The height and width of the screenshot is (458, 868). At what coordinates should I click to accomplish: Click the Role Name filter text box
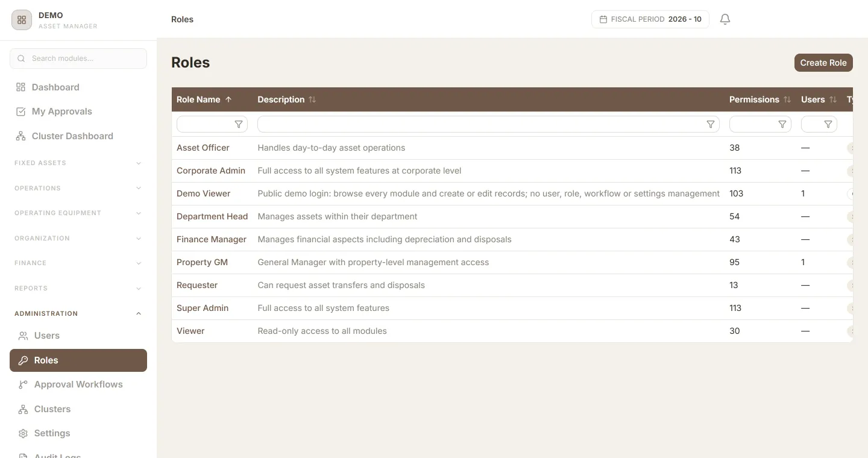tap(212, 124)
